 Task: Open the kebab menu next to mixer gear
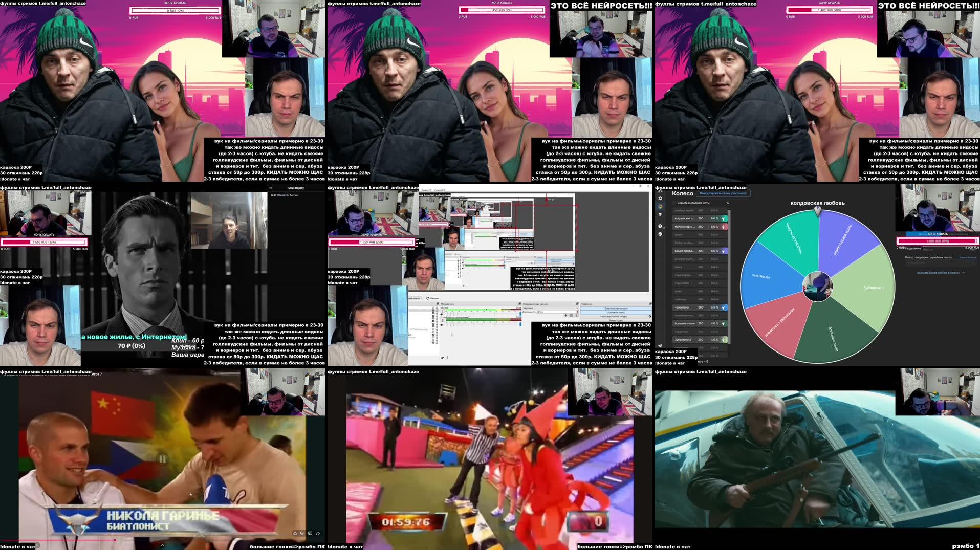click(447, 358)
